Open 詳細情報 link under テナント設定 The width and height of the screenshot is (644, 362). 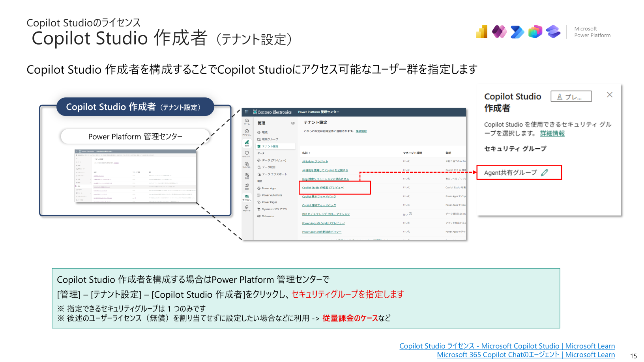click(x=361, y=131)
